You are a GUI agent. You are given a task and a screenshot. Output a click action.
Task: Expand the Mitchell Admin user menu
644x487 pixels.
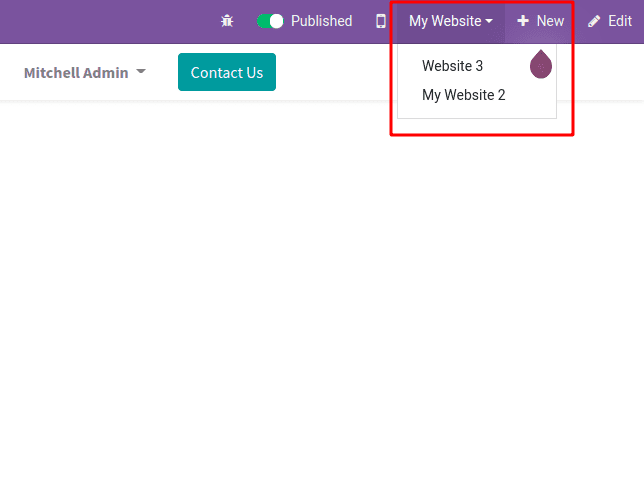(85, 73)
